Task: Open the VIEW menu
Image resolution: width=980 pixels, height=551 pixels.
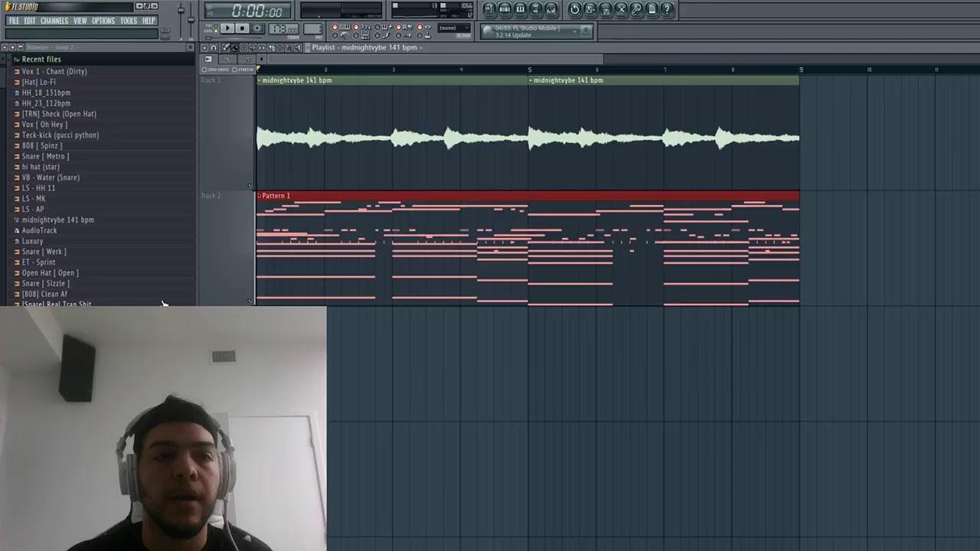Action: 80,21
